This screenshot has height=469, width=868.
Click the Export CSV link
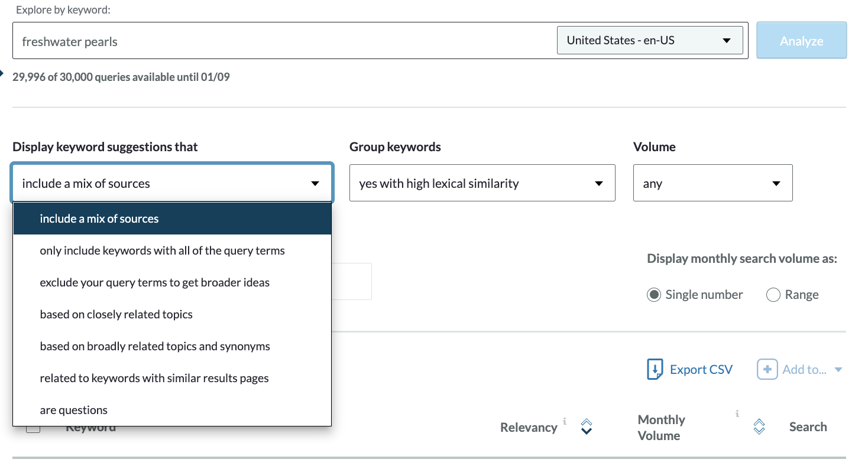[x=701, y=369]
